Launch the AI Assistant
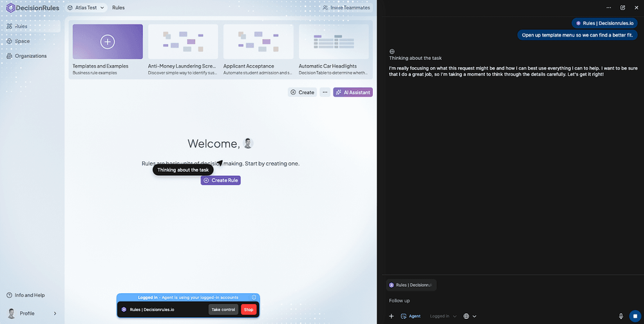The height and width of the screenshot is (324, 644). point(353,92)
